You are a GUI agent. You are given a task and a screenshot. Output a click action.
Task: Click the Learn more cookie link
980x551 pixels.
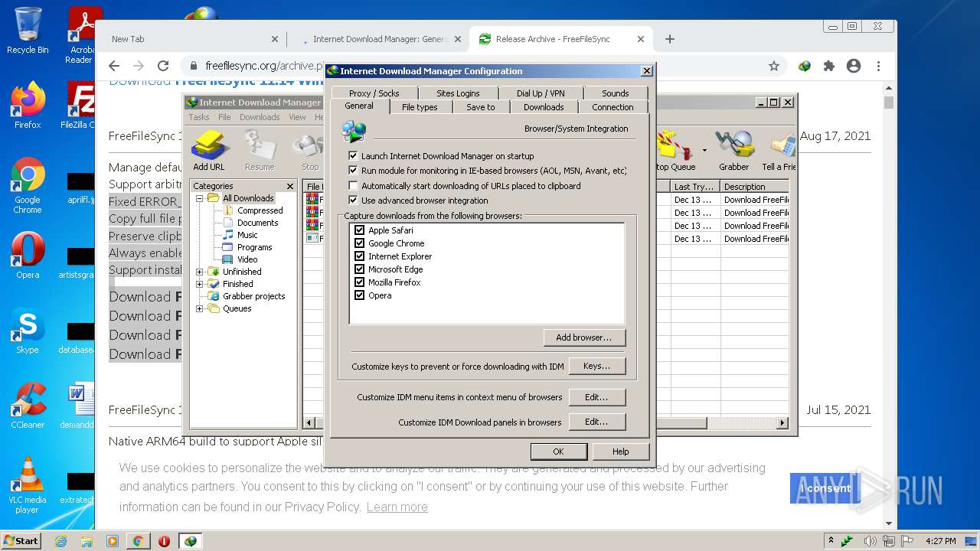[x=397, y=507]
